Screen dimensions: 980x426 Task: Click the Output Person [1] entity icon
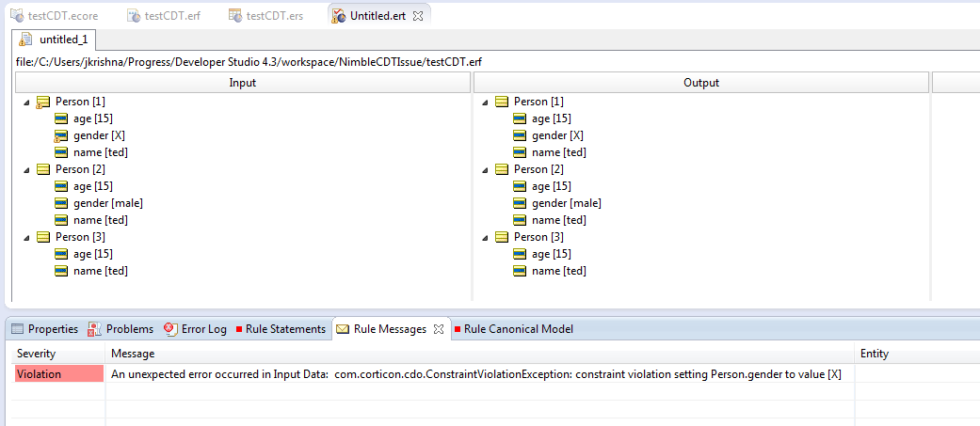point(501,102)
